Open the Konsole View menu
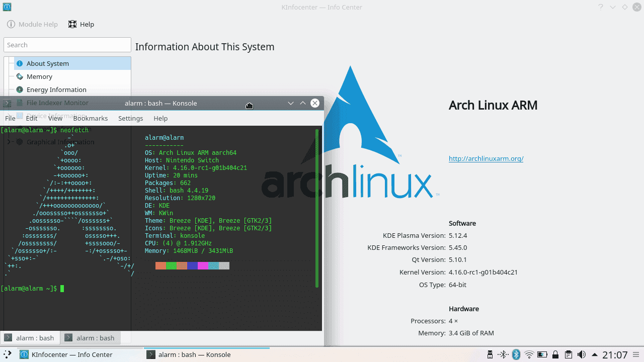 click(x=55, y=118)
